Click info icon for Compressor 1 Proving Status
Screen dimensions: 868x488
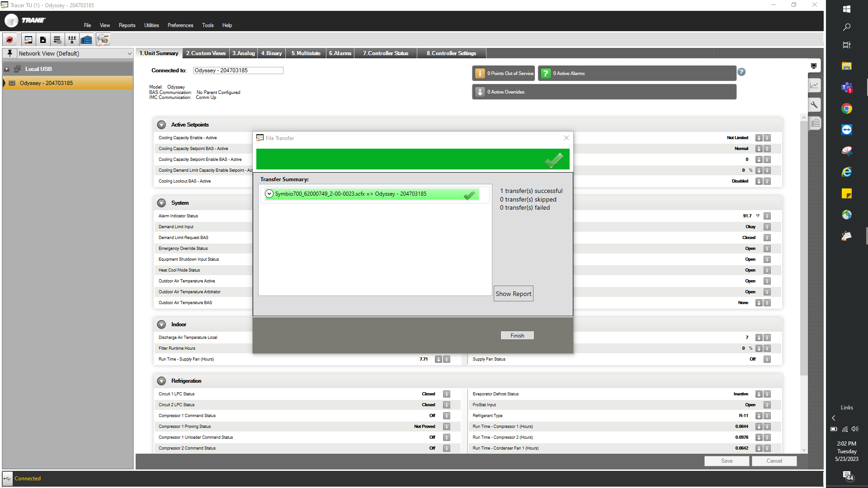coord(447,427)
